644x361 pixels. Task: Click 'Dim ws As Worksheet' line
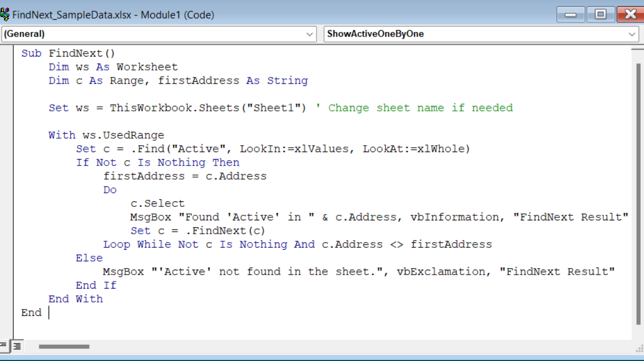(x=113, y=67)
